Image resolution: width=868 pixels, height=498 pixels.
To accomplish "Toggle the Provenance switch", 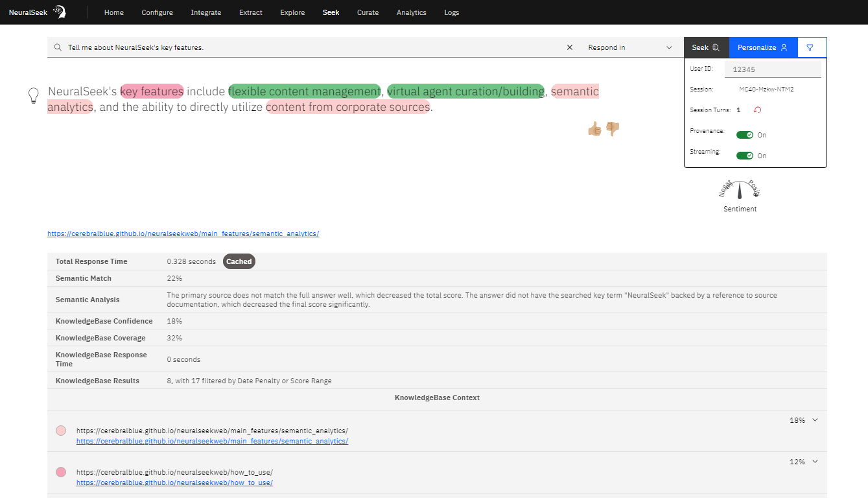I will [x=745, y=135].
